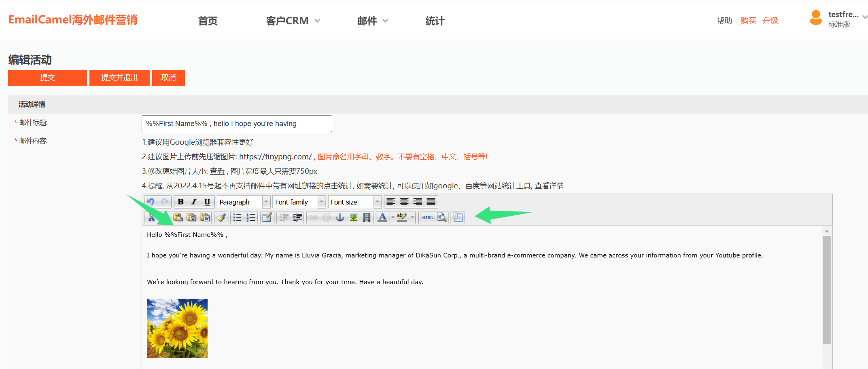Click the line starting 'We're looking forward'
Screen dimensions: 868x369
(x=285, y=282)
